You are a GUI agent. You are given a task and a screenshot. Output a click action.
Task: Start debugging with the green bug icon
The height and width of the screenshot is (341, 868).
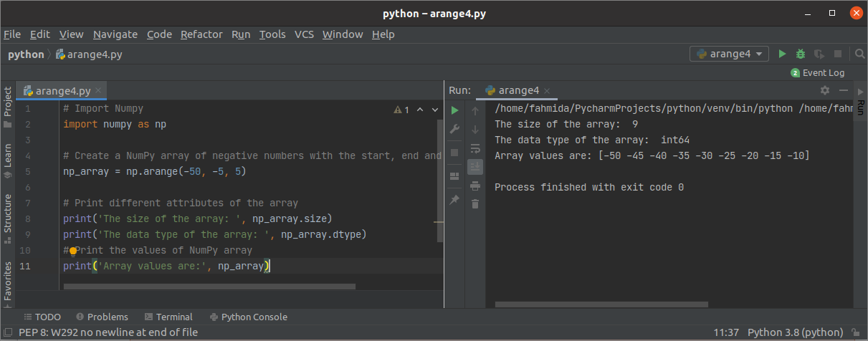tap(801, 54)
